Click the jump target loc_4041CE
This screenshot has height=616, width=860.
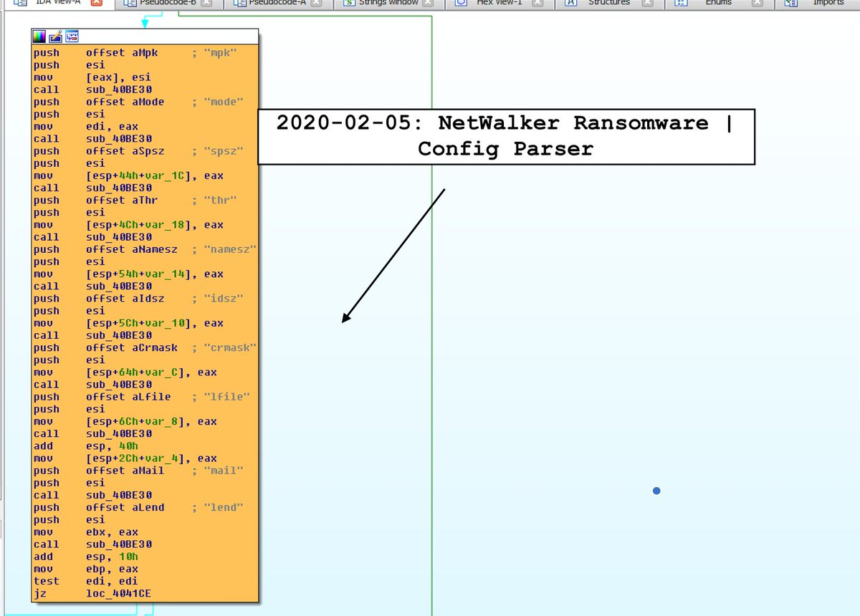pyautogui.click(x=119, y=594)
